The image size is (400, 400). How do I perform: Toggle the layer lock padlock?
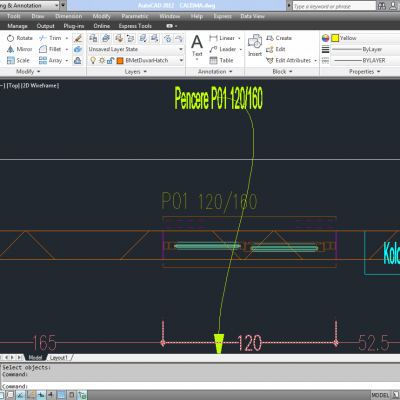coord(110,60)
